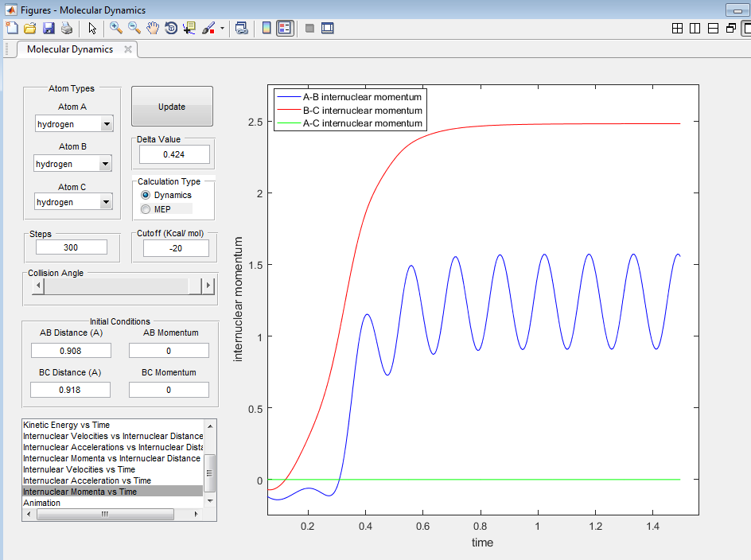Toggle the Insert Legend toolbar button
Image resolution: width=751 pixels, height=560 pixels.
(285, 28)
